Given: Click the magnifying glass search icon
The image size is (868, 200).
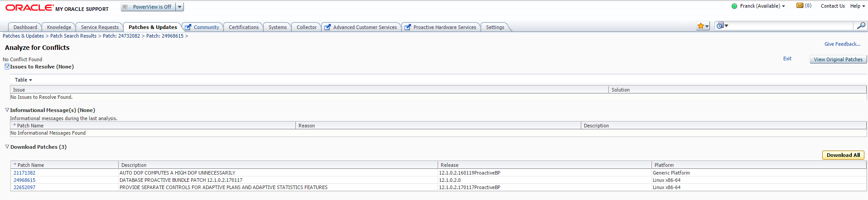Looking at the screenshot, I should point(860,26).
